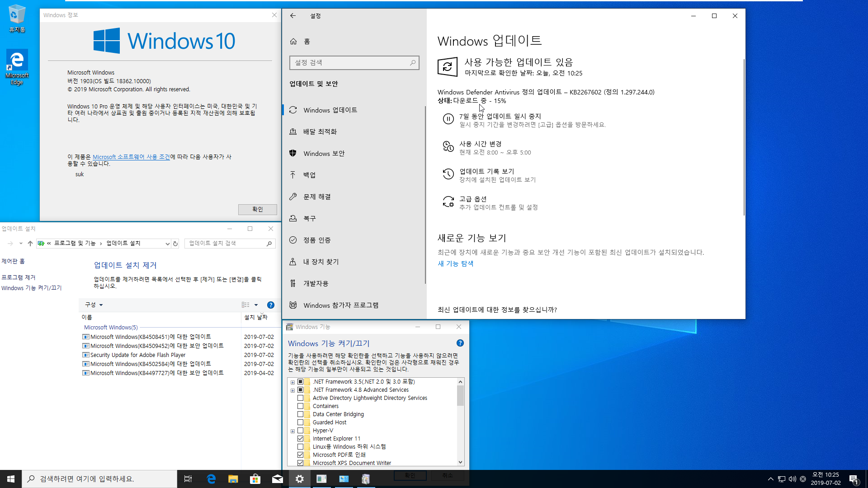Viewport: 868px width, 488px height.
Task: Open Recycle Bin desktop icon
Action: tap(17, 18)
